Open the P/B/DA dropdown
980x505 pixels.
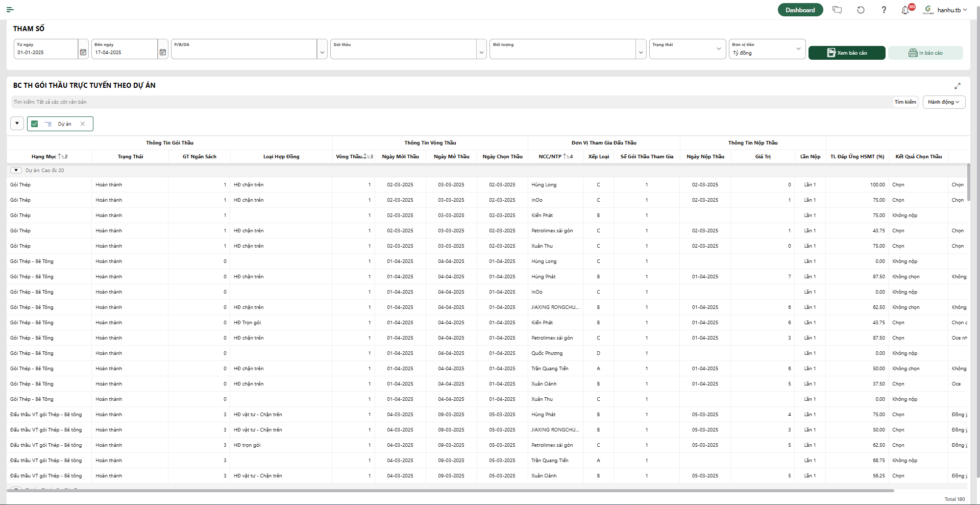click(322, 52)
